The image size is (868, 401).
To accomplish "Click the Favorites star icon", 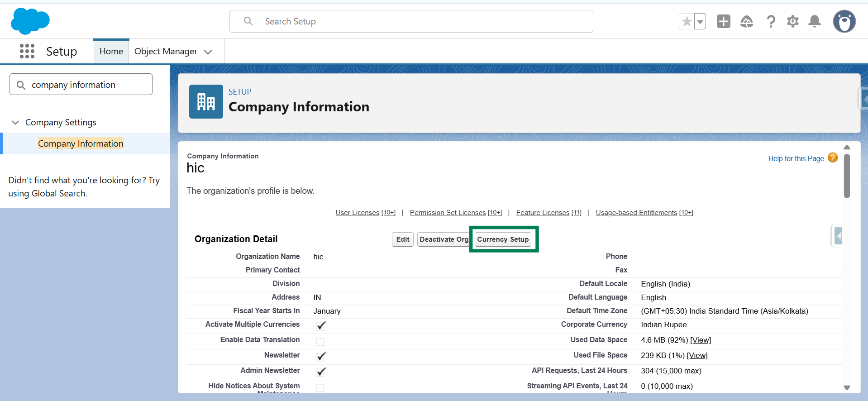I will click(687, 21).
